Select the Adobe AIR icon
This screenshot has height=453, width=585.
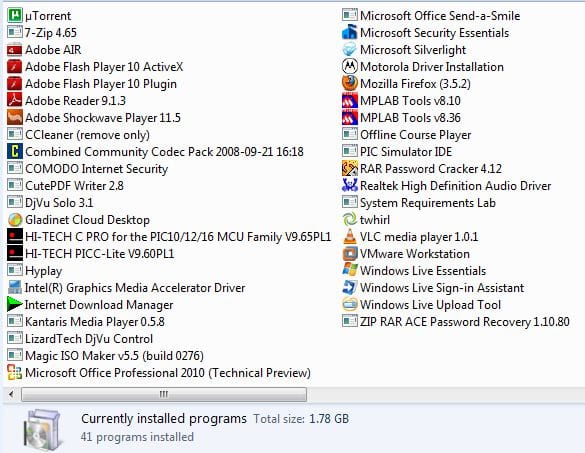pos(15,50)
